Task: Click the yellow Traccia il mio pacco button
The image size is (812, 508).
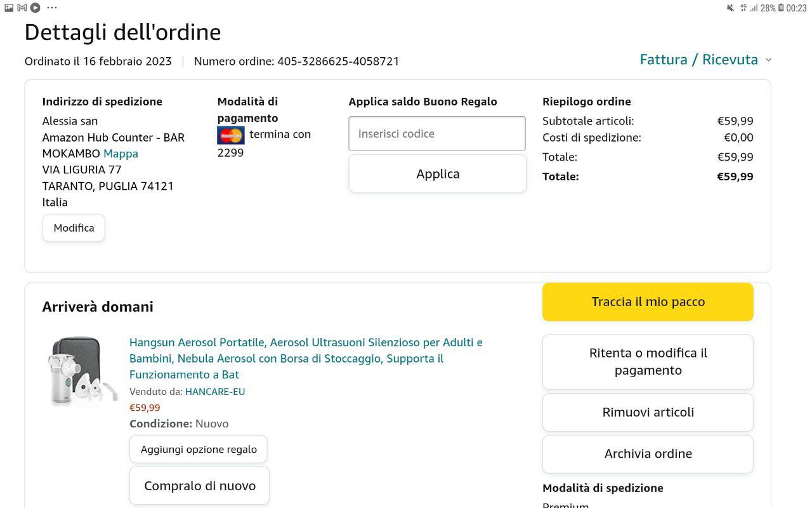Action: 648,302
